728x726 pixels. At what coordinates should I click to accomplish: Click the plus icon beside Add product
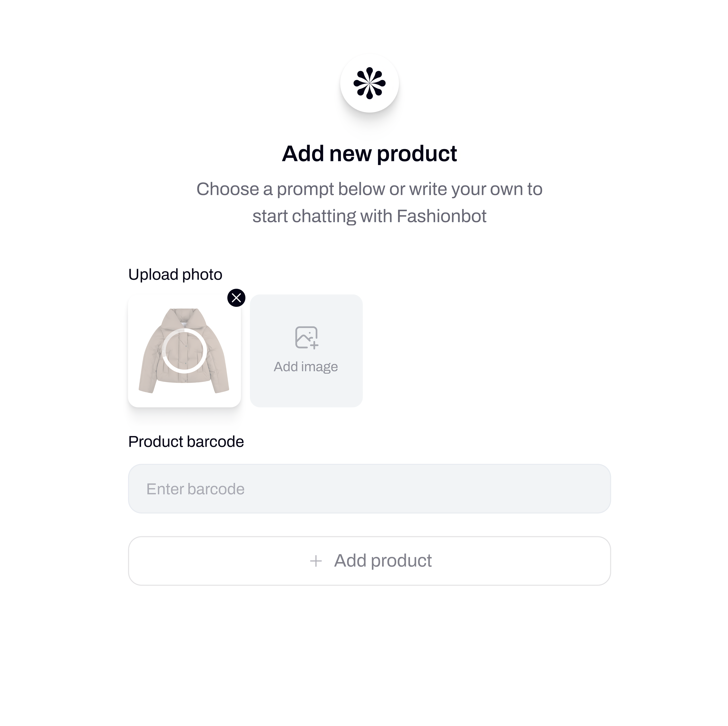(316, 561)
